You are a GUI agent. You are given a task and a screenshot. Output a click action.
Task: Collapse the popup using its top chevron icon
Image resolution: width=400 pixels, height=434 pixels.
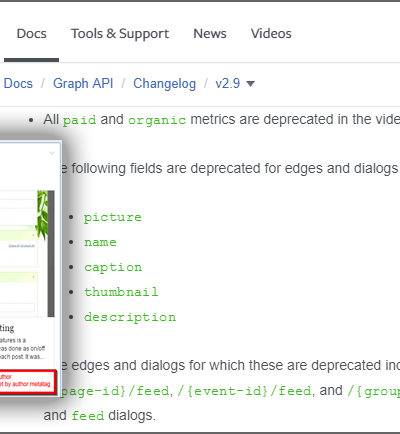(x=52, y=153)
